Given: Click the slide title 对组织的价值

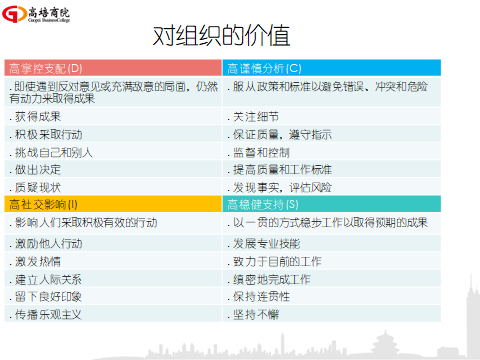Looking at the screenshot, I should [221, 35].
